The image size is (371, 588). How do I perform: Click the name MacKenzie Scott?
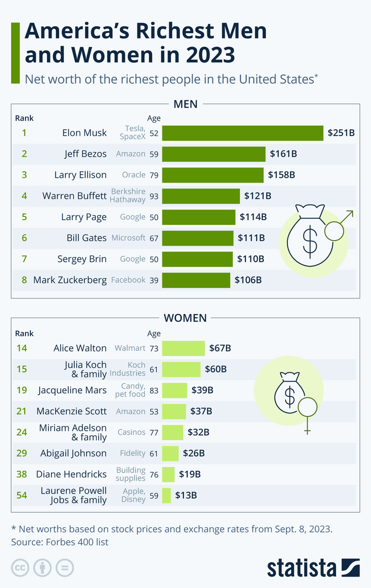[x=72, y=411]
